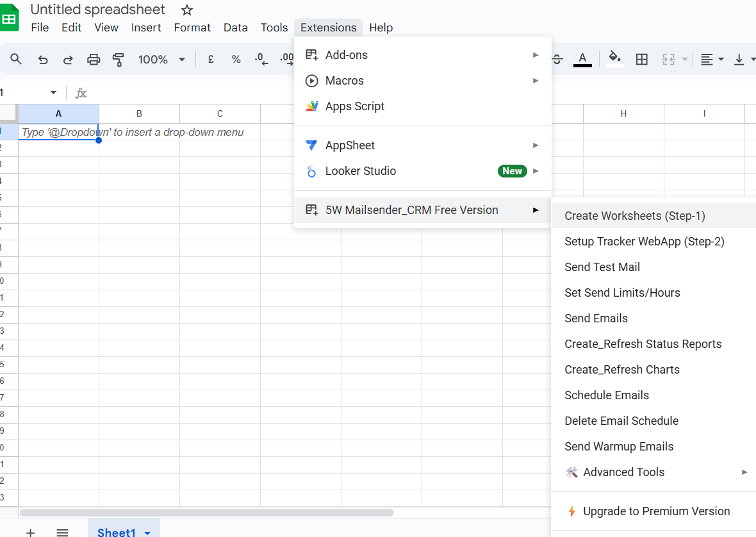Select the paint format tool

(118, 60)
